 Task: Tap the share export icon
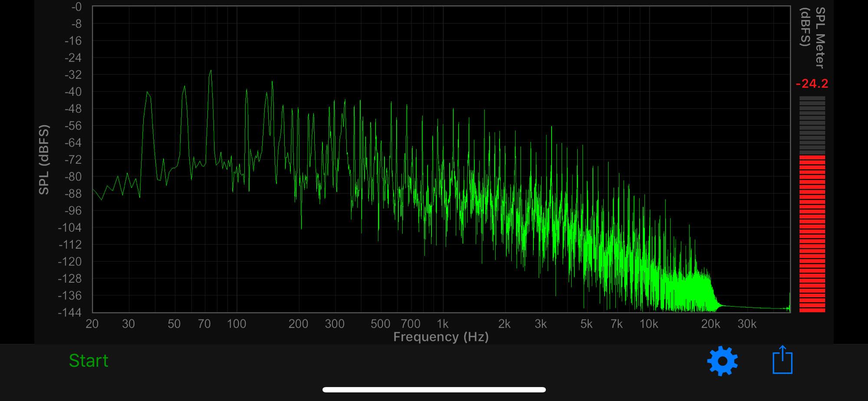(x=783, y=360)
